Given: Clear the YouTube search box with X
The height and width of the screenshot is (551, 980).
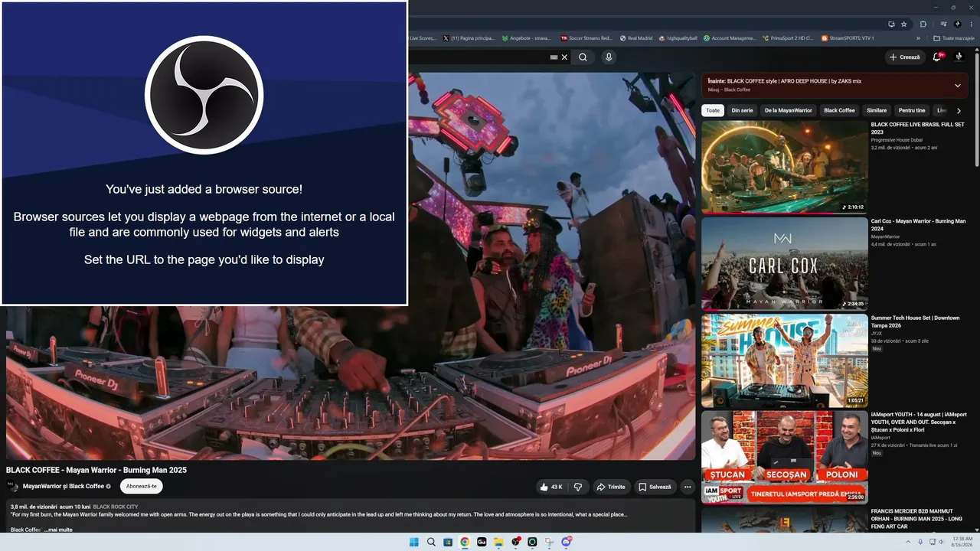Looking at the screenshot, I should pos(565,57).
